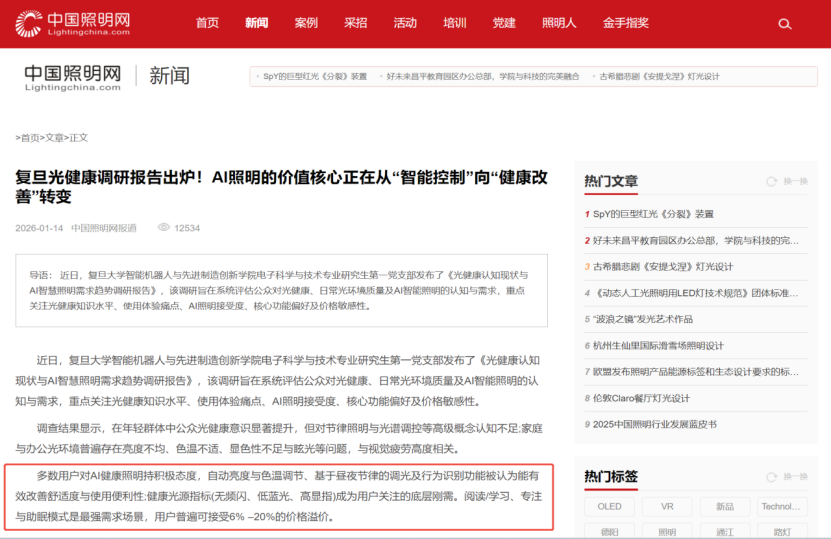The image size is (831, 539).
Task: Open the 培训 menu item
Action: (x=455, y=23)
